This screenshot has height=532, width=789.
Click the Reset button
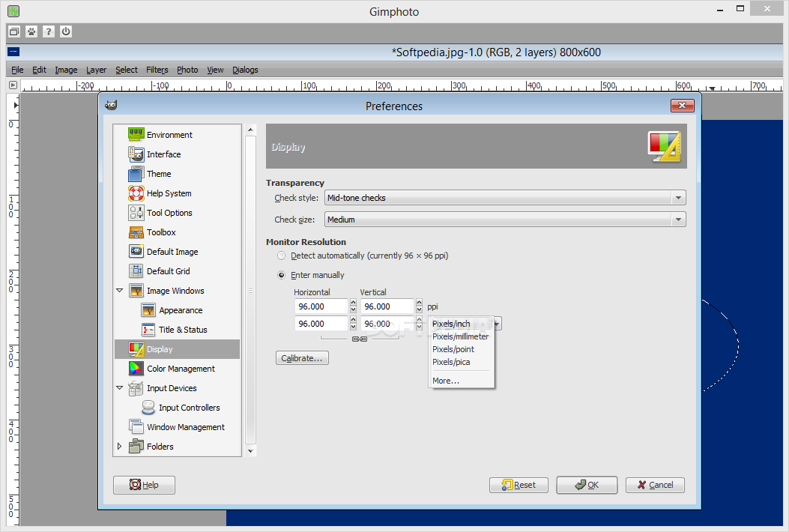[x=519, y=485]
